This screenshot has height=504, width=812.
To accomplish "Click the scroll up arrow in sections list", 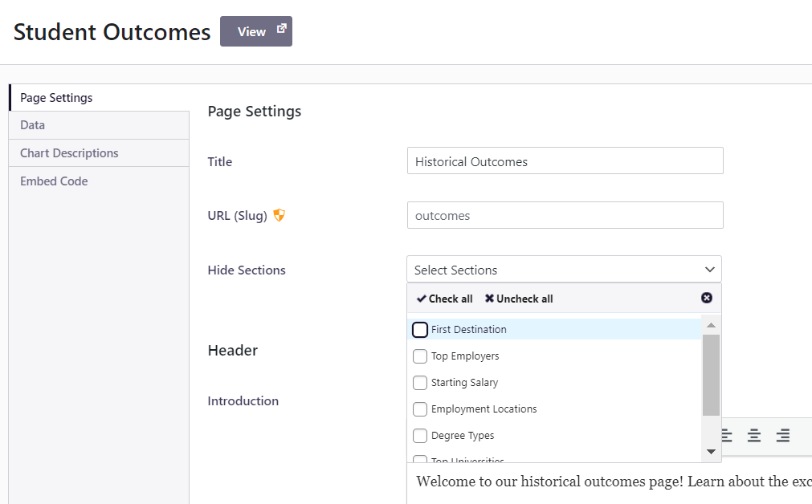I will 711,325.
